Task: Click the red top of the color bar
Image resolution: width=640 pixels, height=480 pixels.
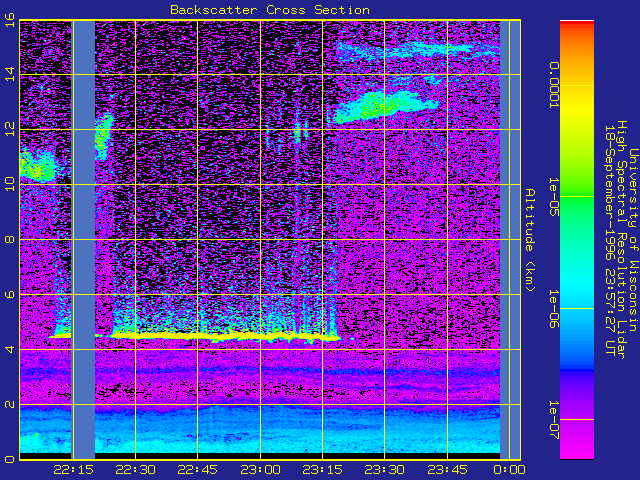Action: tap(577, 24)
